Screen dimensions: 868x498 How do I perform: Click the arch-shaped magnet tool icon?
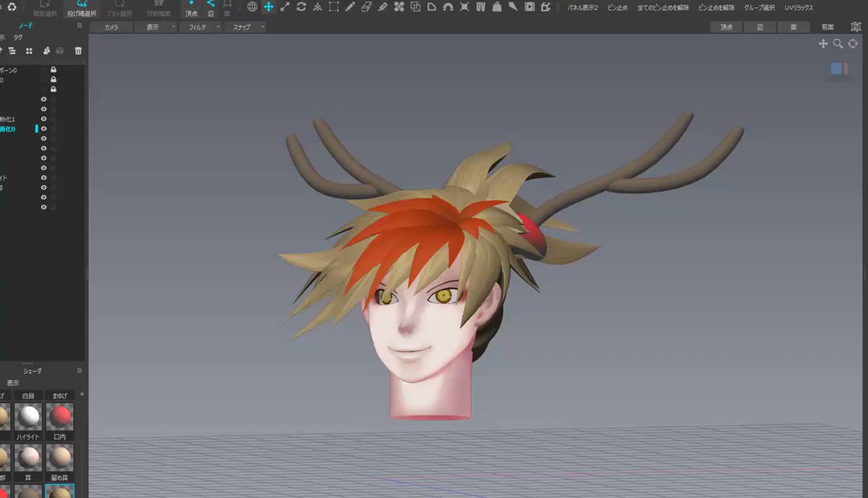tap(448, 7)
